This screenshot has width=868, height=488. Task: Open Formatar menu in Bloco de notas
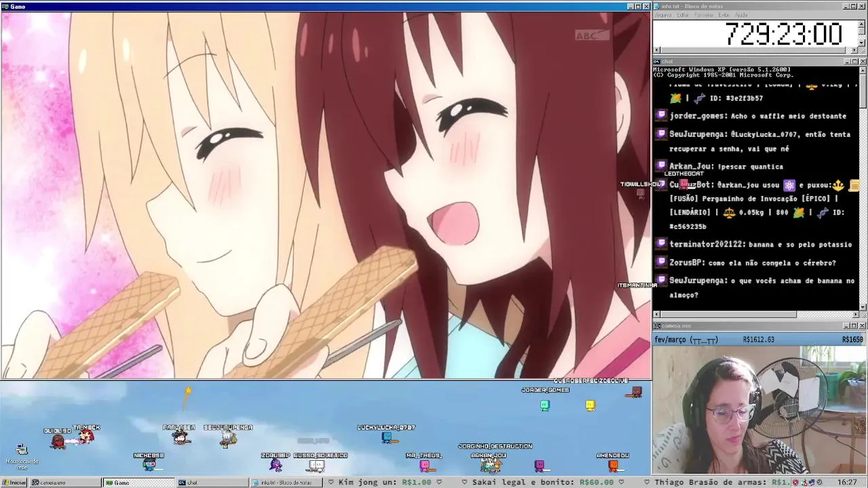(x=704, y=15)
